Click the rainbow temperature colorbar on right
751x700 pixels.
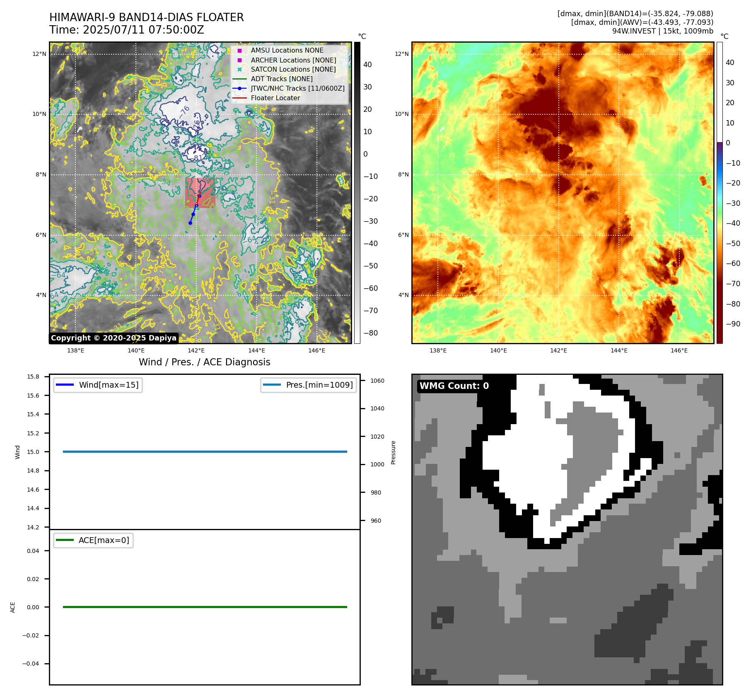(x=720, y=193)
